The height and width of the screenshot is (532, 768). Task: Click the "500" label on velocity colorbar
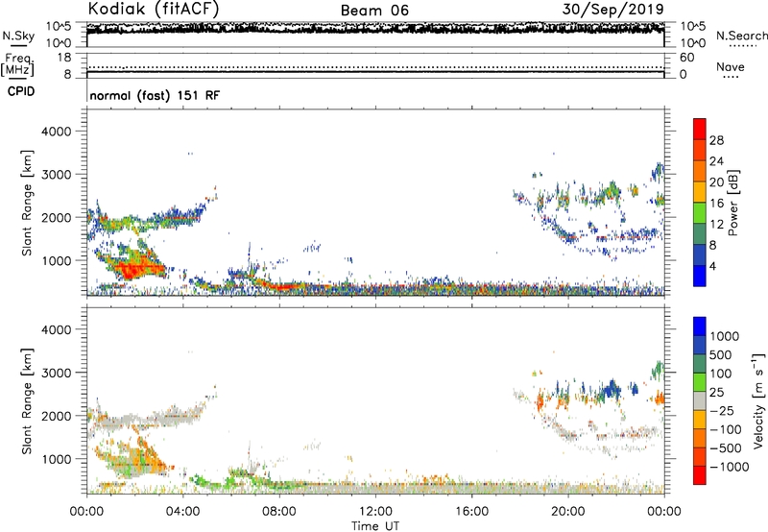[721, 354]
